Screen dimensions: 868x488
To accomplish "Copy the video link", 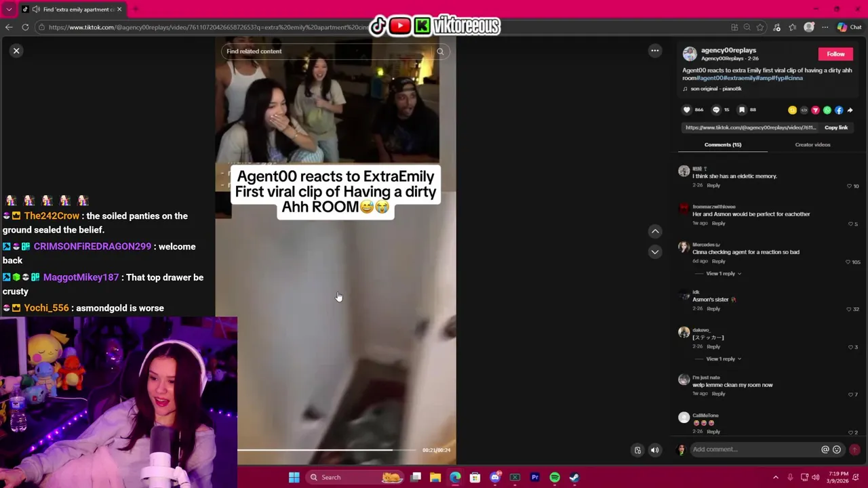I will 836,127.
